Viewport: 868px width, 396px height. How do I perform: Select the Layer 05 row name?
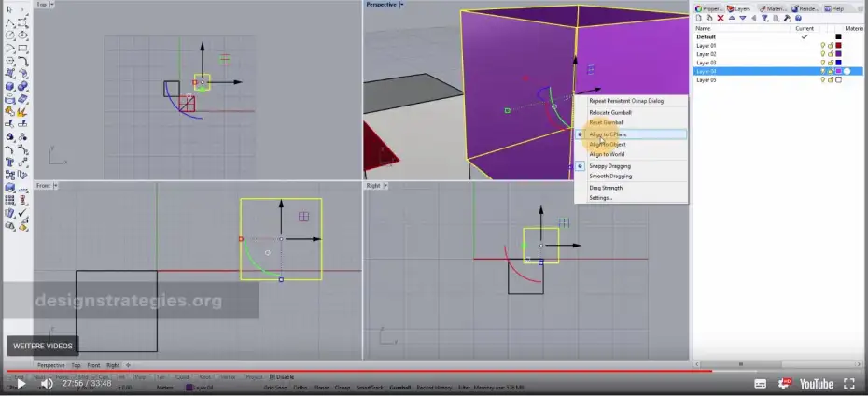pos(706,79)
